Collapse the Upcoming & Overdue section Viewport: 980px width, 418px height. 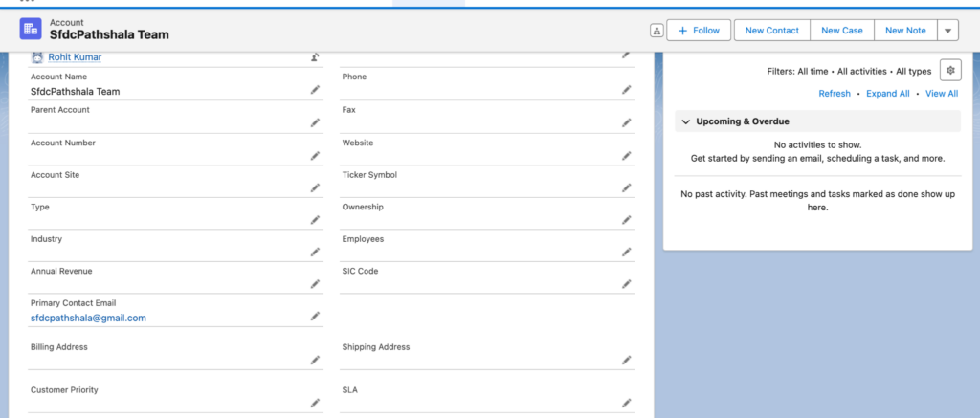click(x=686, y=121)
